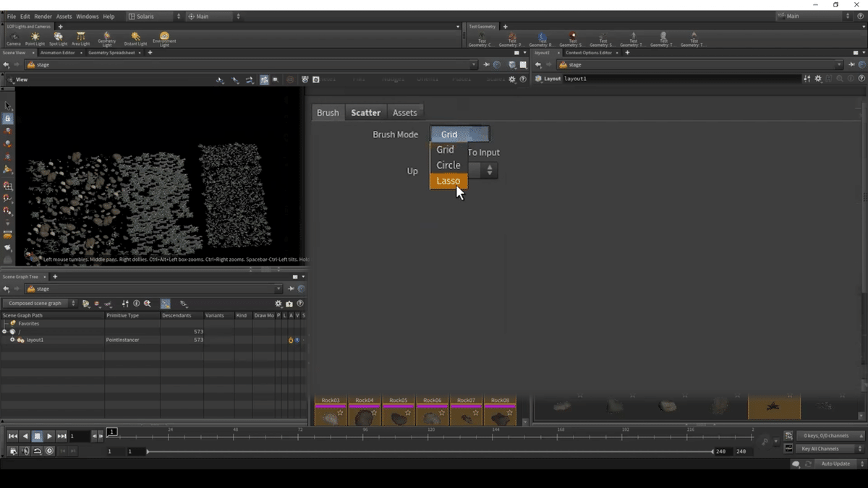Toggle Auto Update mode at bottom right

point(835,463)
